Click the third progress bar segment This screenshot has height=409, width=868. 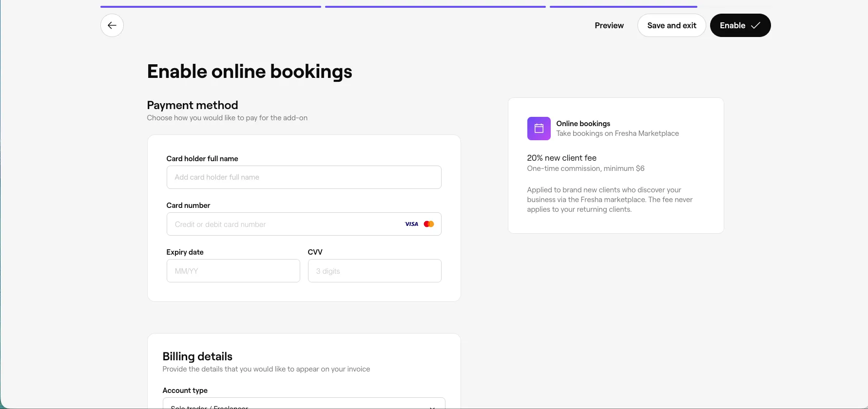tap(624, 7)
